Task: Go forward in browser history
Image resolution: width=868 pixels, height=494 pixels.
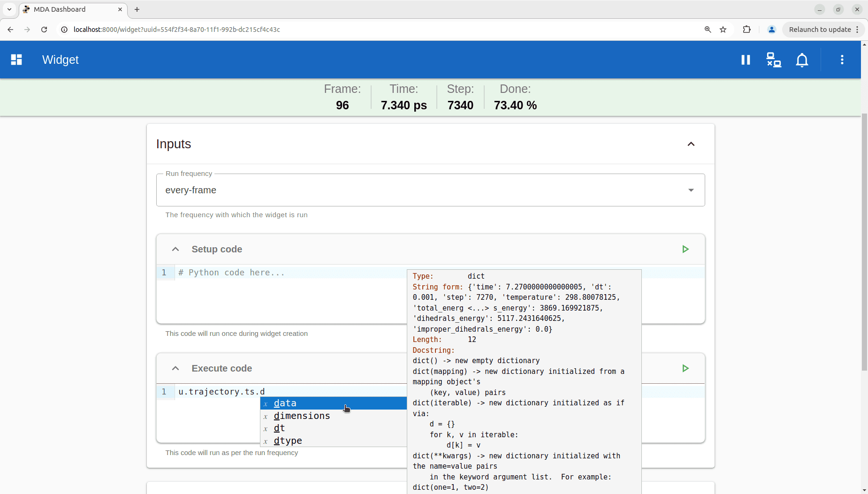Action: (x=27, y=30)
